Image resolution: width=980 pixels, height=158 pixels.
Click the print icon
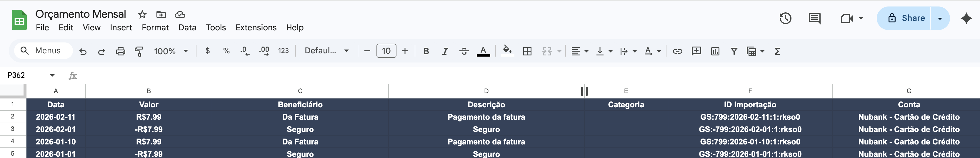(120, 51)
